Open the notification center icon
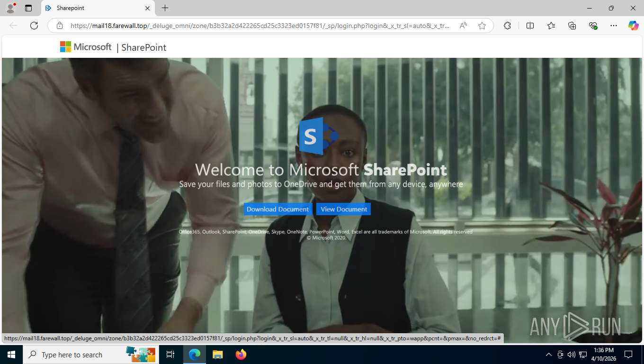The image size is (644, 364). [628, 355]
